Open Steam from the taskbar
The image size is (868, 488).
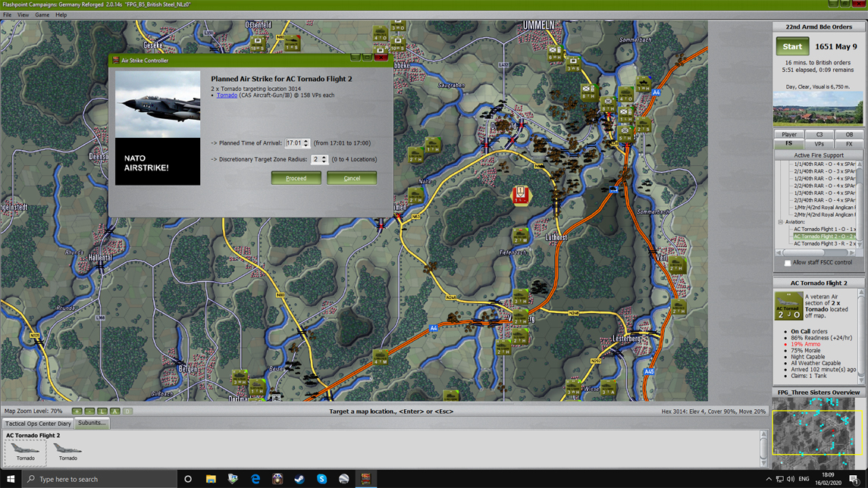pos(299,479)
